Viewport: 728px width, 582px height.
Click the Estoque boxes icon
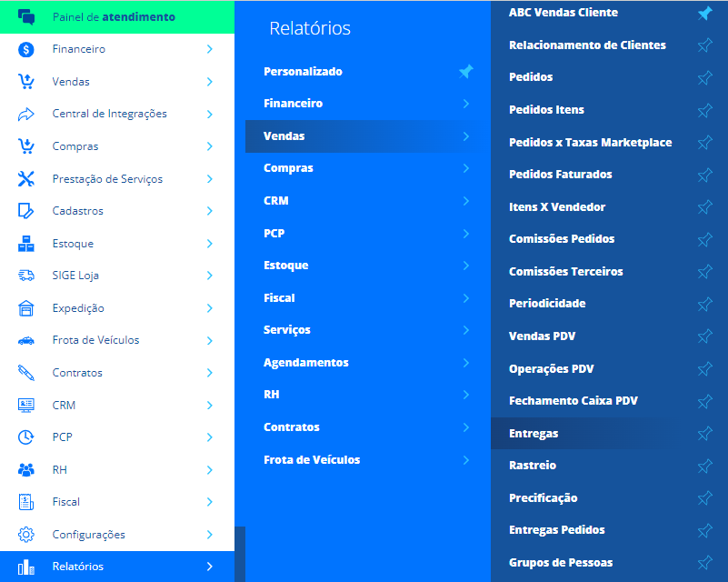click(26, 244)
